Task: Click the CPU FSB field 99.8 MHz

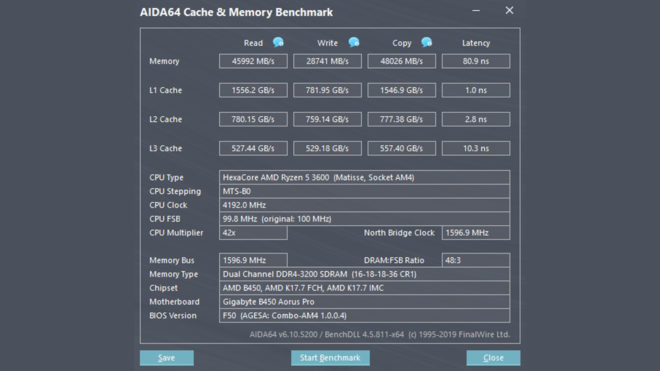Action: coord(365,219)
